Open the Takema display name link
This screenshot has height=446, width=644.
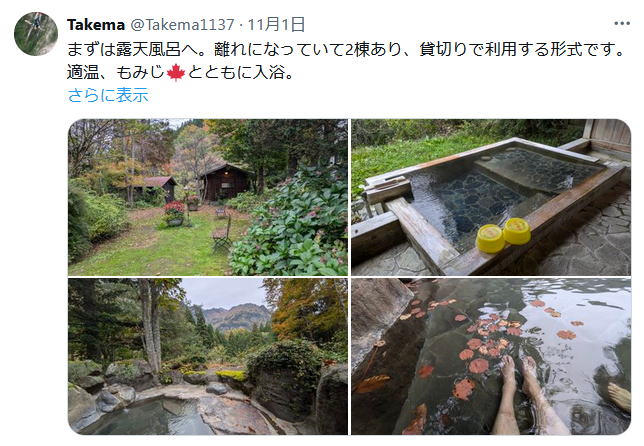pyautogui.click(x=96, y=25)
